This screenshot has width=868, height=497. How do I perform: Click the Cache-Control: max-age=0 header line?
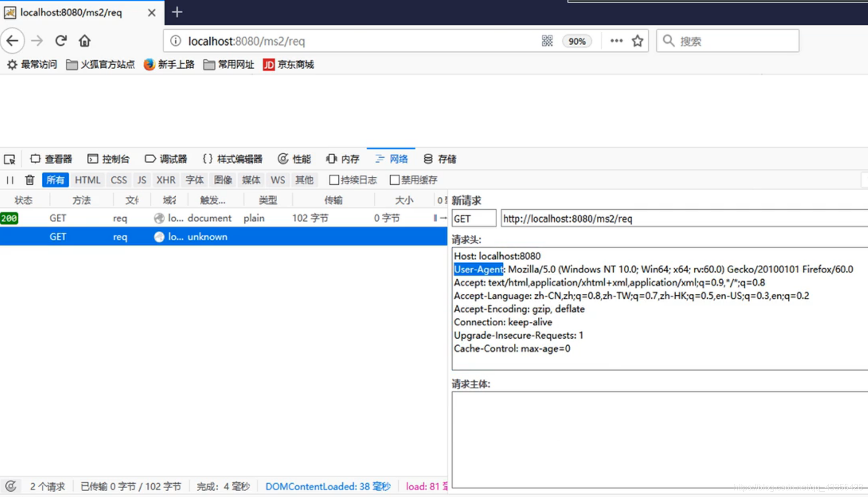point(512,349)
